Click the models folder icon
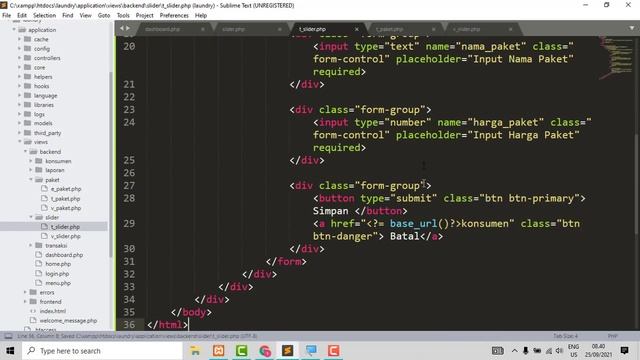The width and height of the screenshot is (640, 360). tap(28, 123)
